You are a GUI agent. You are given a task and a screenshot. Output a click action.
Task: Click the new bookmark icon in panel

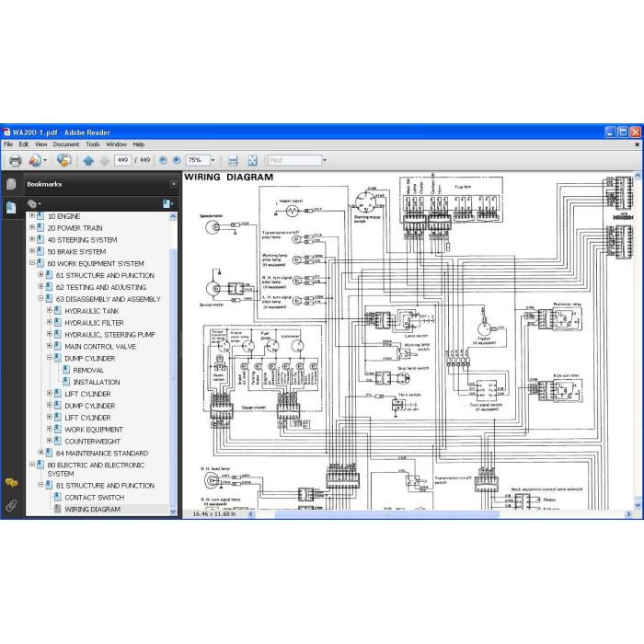(x=167, y=203)
